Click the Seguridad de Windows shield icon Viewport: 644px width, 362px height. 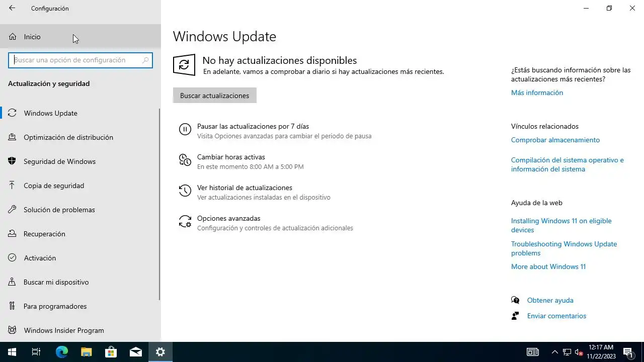click(x=13, y=161)
